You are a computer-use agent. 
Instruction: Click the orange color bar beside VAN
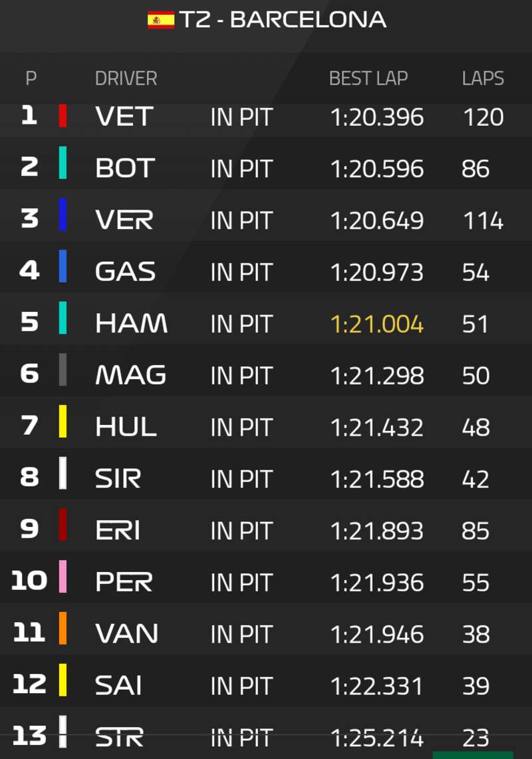click(63, 629)
